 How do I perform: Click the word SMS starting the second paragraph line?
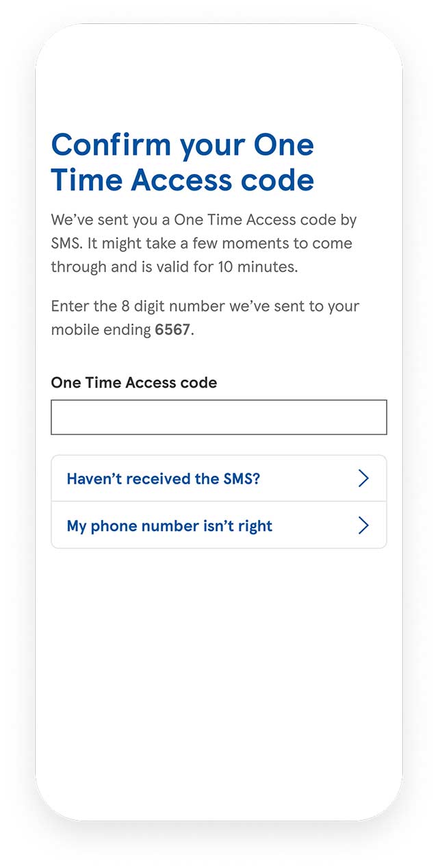[x=65, y=244]
